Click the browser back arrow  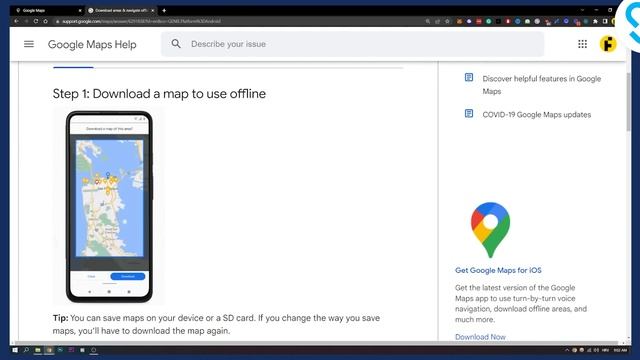coord(16,21)
